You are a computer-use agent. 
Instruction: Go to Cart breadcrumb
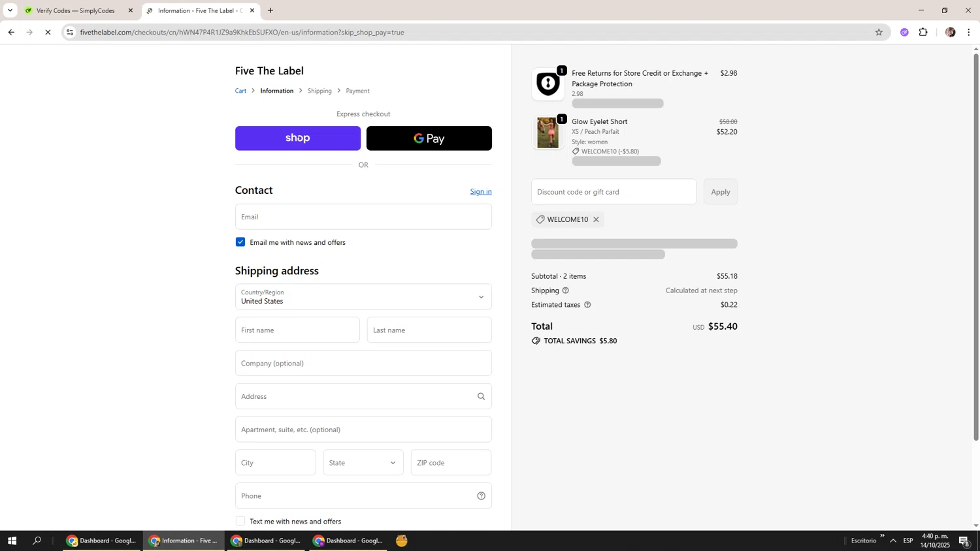point(240,91)
